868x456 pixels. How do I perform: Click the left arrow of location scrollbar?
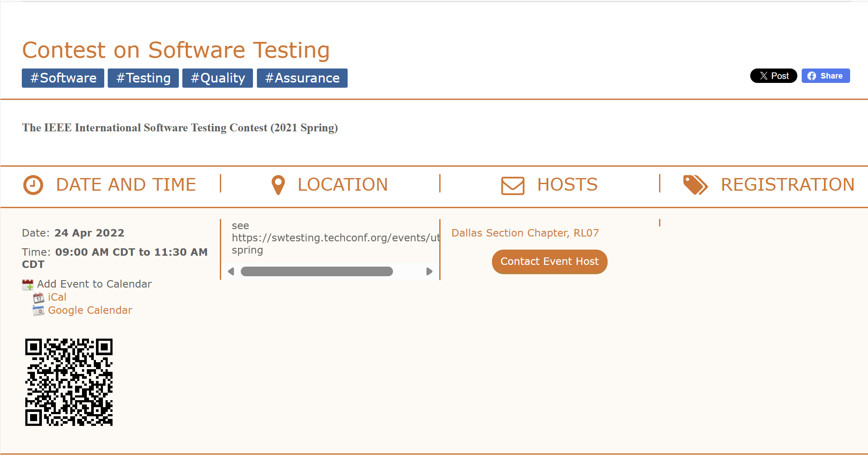(x=231, y=271)
